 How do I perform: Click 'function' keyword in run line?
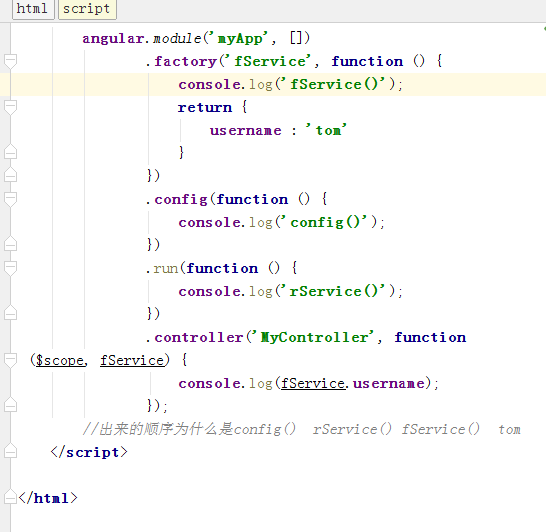(x=223, y=268)
